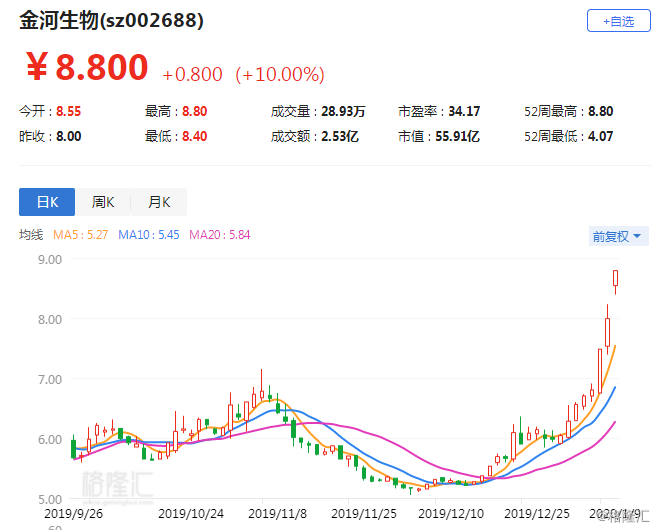The image size is (657, 530).
Task: Click the 52周最高 value 8.80
Action: pyautogui.click(x=600, y=111)
